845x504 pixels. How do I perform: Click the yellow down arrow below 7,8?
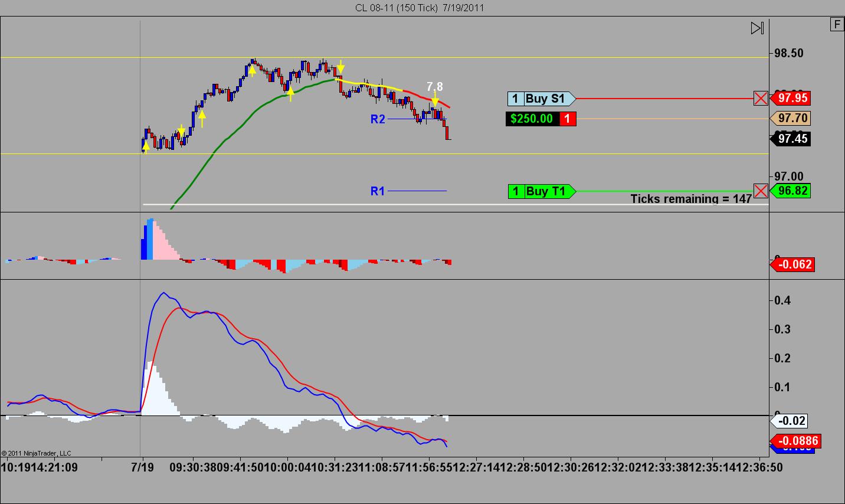[435, 99]
